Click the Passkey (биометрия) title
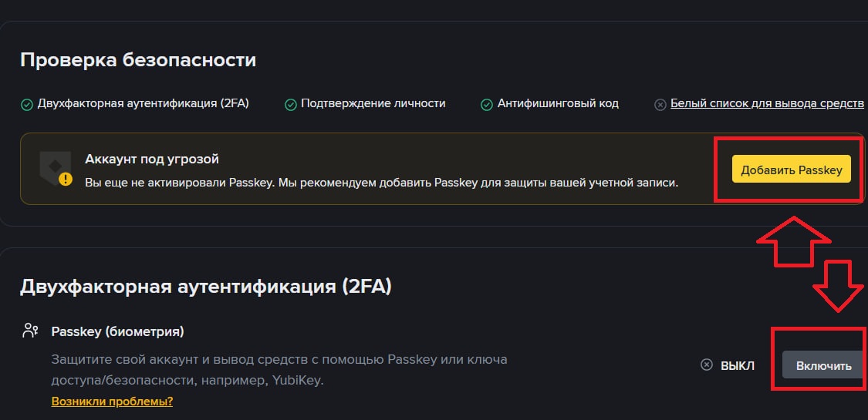This screenshot has width=868, height=420. (117, 331)
